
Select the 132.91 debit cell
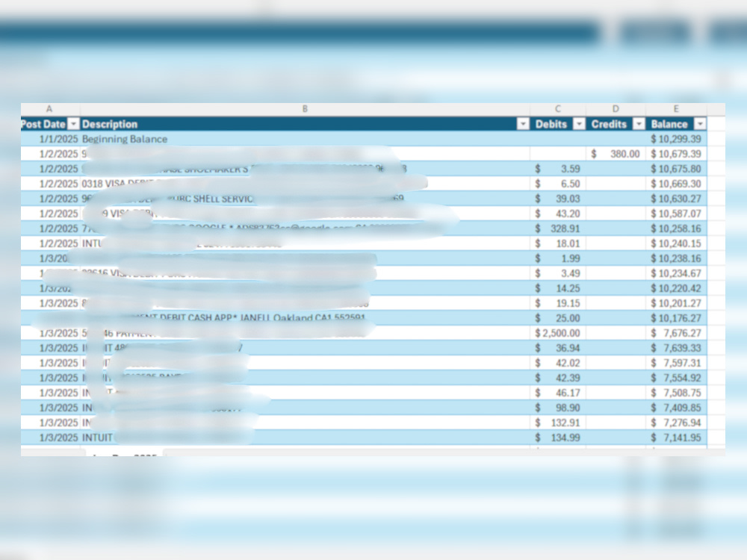click(558, 423)
